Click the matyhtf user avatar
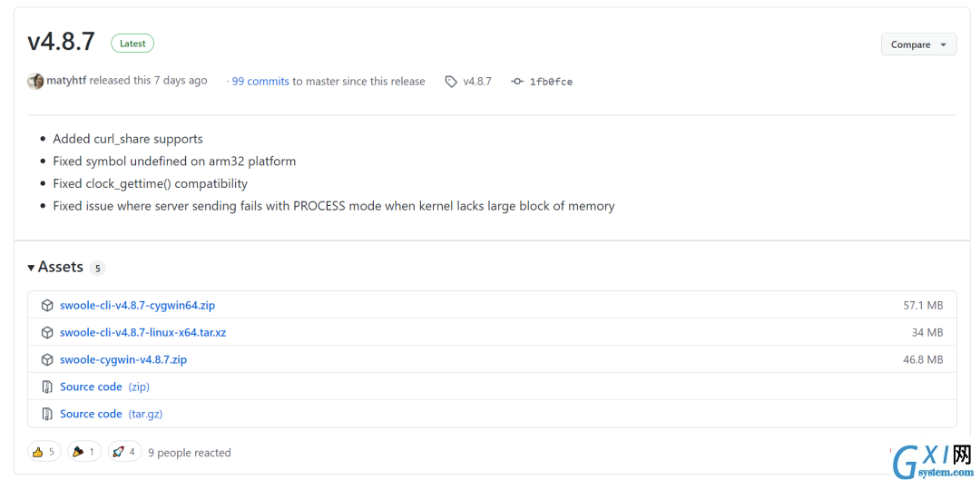This screenshot has width=980, height=480. pos(35,82)
